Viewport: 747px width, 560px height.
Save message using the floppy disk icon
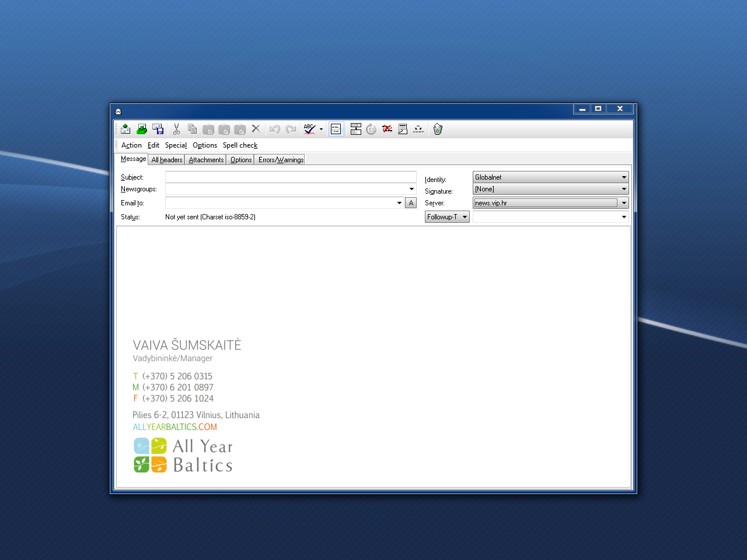point(158,129)
